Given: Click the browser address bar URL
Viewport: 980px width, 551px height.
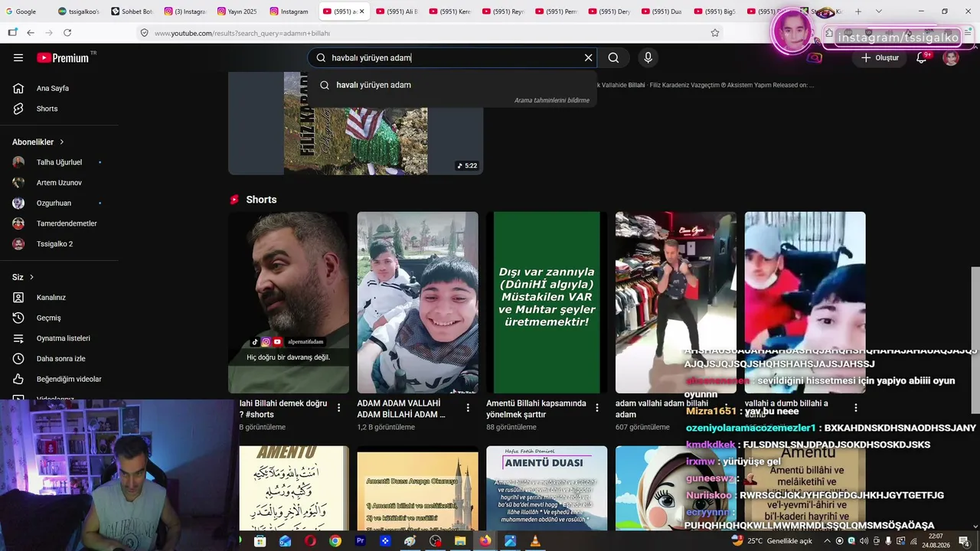Looking at the screenshot, I should click(x=242, y=34).
